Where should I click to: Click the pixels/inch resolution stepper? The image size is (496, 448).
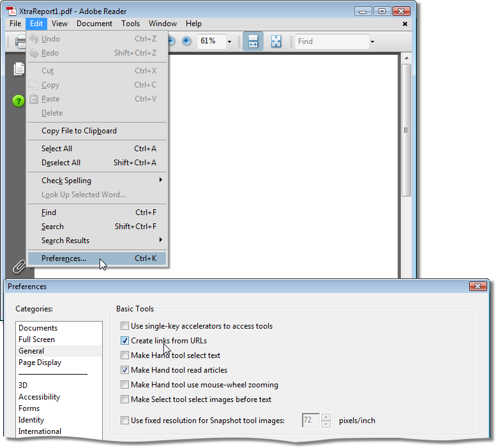click(x=326, y=420)
